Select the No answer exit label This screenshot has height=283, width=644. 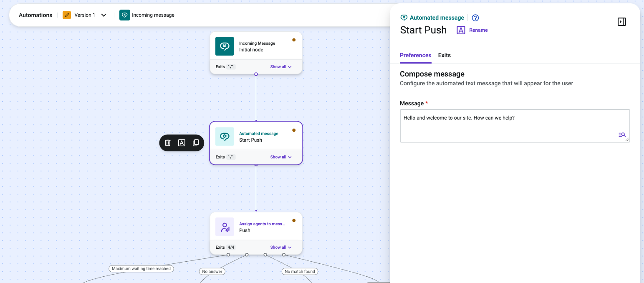click(x=212, y=271)
